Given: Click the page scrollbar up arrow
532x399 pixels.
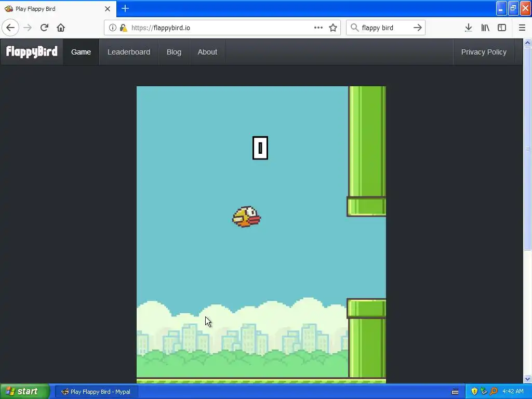Looking at the screenshot, I should [528, 43].
